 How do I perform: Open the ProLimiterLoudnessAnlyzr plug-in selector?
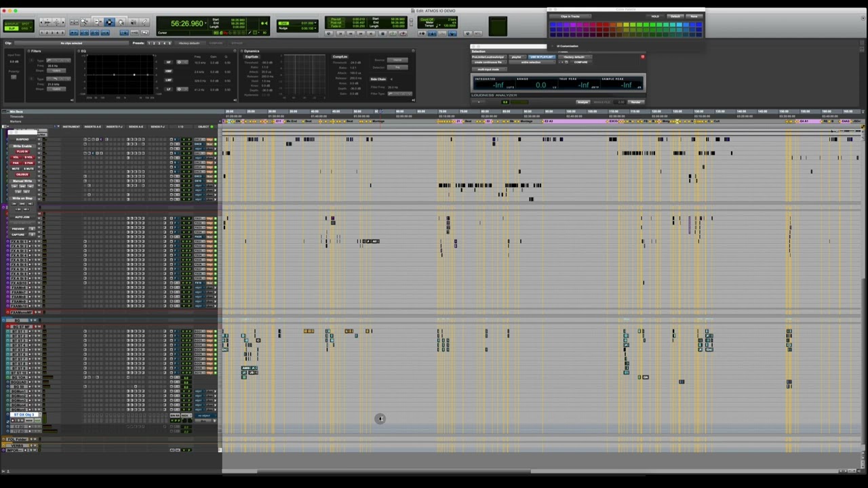point(489,57)
